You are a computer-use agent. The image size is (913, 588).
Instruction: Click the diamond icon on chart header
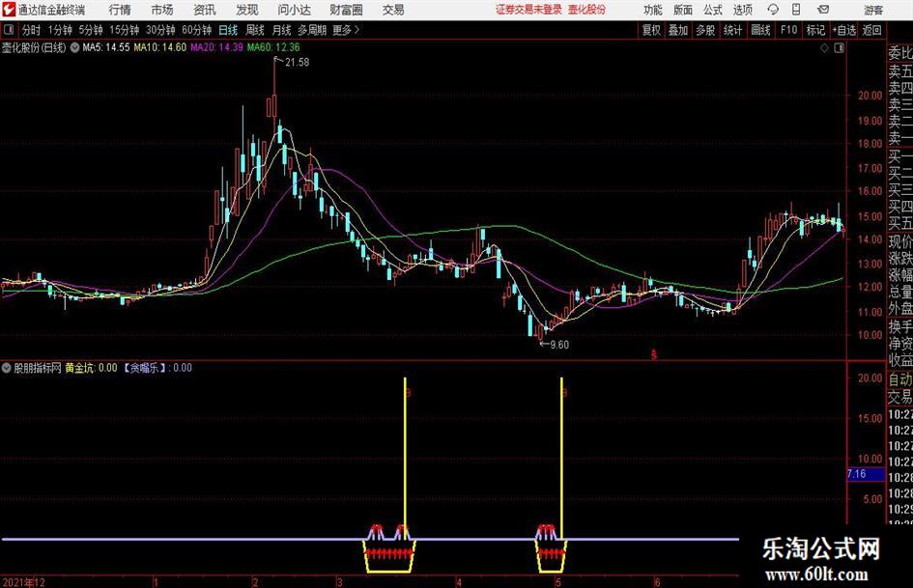click(824, 48)
